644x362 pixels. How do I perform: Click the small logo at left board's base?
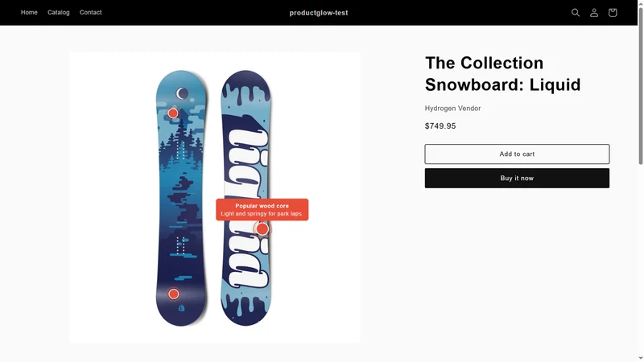click(x=182, y=308)
